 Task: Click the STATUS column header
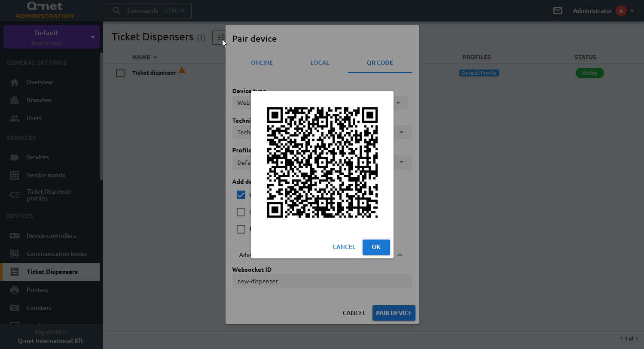(585, 57)
